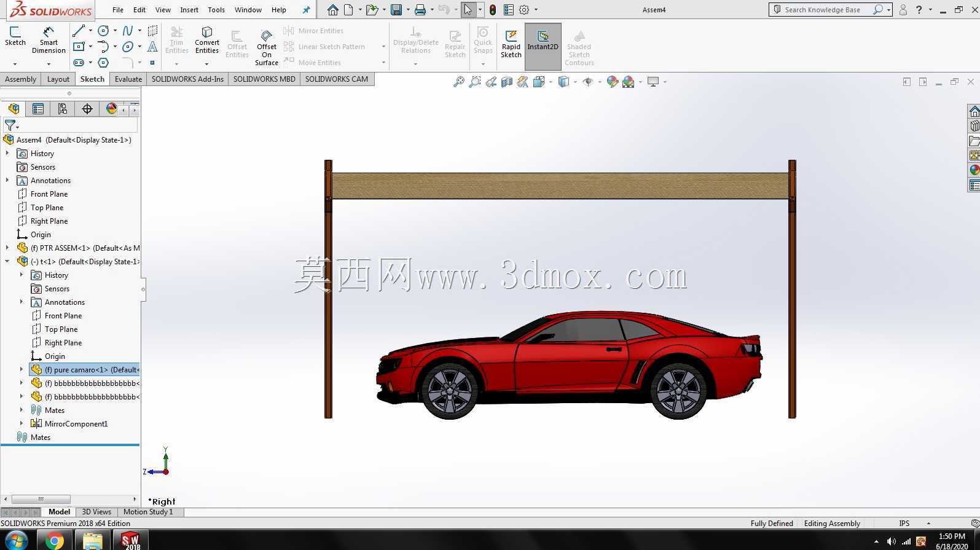Toggle the Sketch button on ribbon

(15, 36)
